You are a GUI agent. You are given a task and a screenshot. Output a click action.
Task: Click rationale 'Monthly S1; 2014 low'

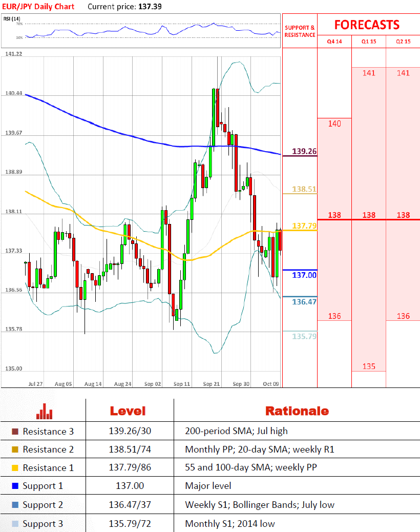[x=230, y=524]
